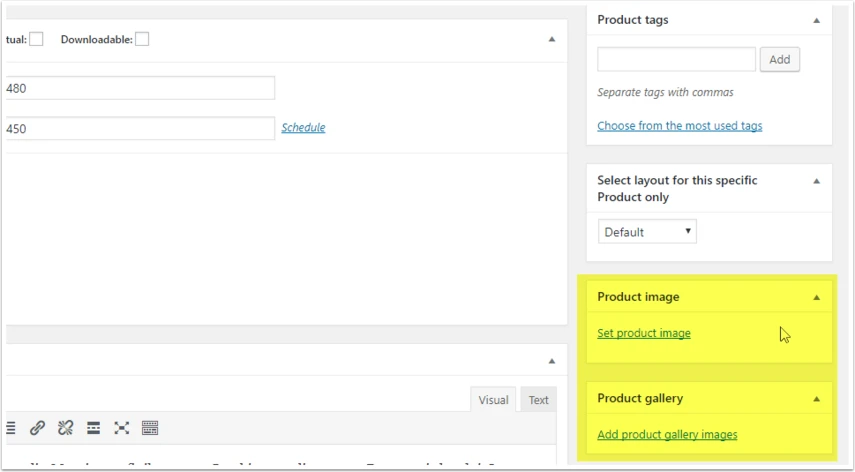
Task: Collapse the Product tags panel
Action: tap(816, 21)
